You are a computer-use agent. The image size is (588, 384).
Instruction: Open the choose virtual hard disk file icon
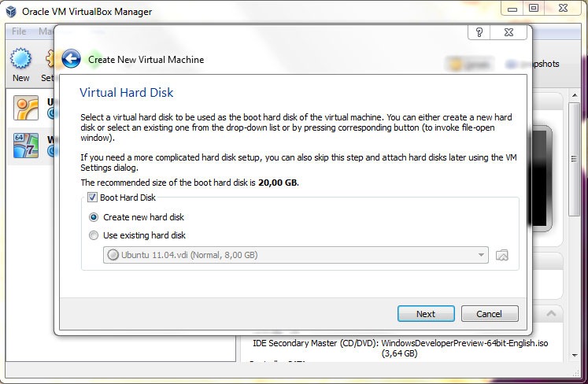[x=501, y=256]
